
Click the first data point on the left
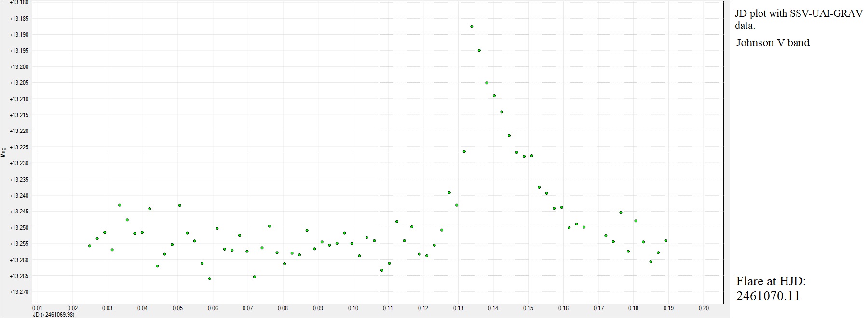point(90,246)
